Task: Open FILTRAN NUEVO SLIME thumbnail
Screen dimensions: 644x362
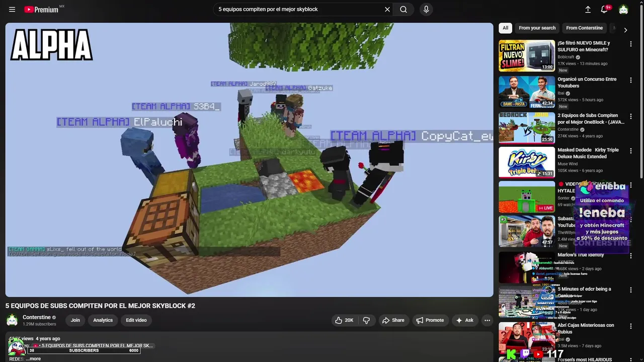Action: coord(527,56)
